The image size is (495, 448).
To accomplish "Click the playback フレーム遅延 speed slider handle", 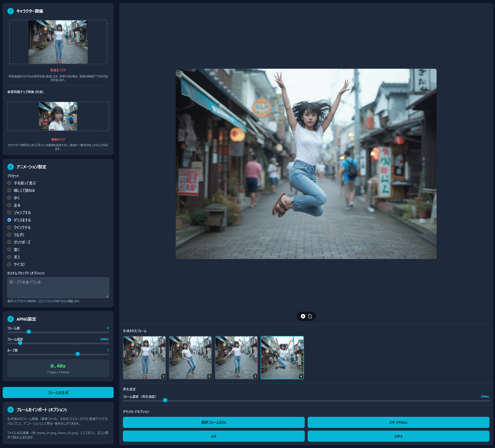I will pos(165,400).
